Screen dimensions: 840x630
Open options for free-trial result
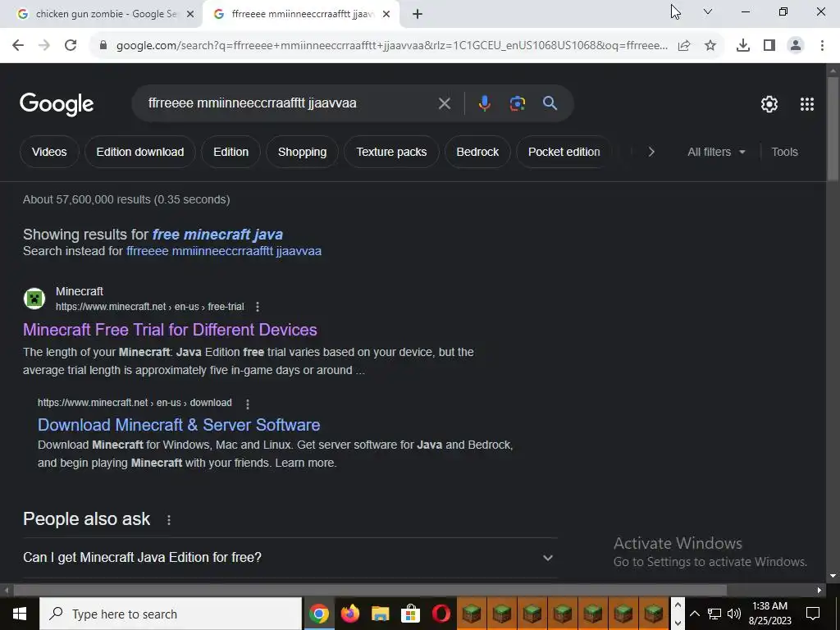point(258,307)
